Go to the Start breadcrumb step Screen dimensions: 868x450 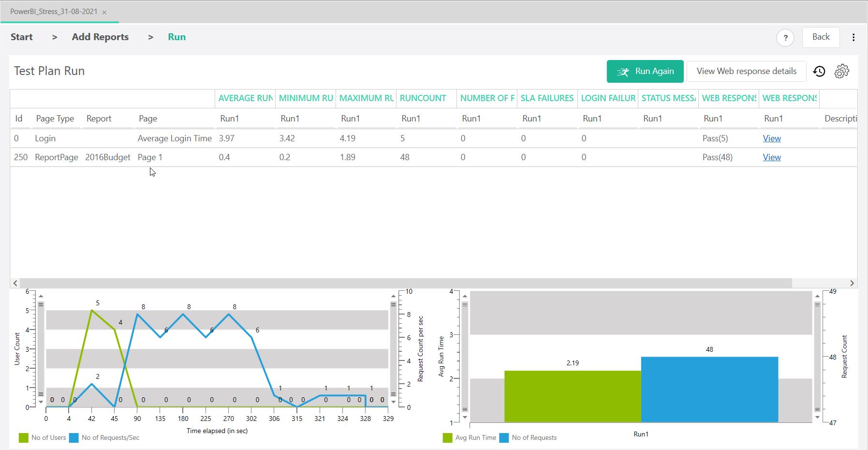(22, 37)
